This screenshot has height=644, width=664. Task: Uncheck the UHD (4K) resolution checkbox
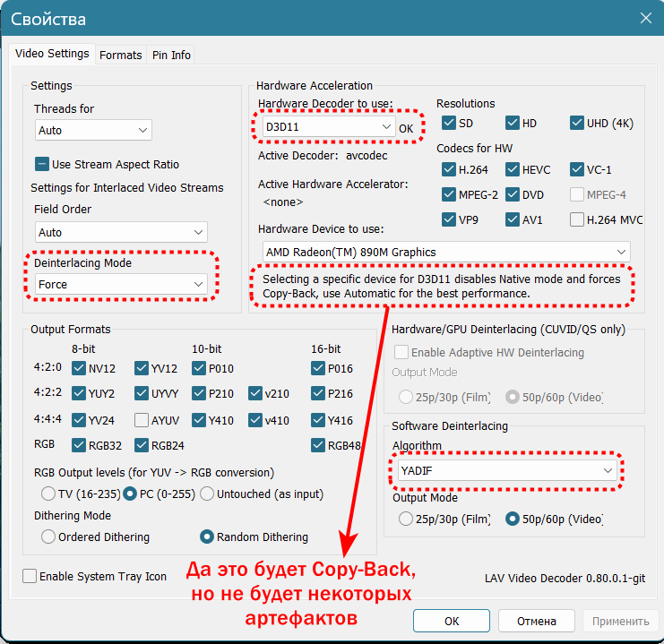tap(576, 123)
